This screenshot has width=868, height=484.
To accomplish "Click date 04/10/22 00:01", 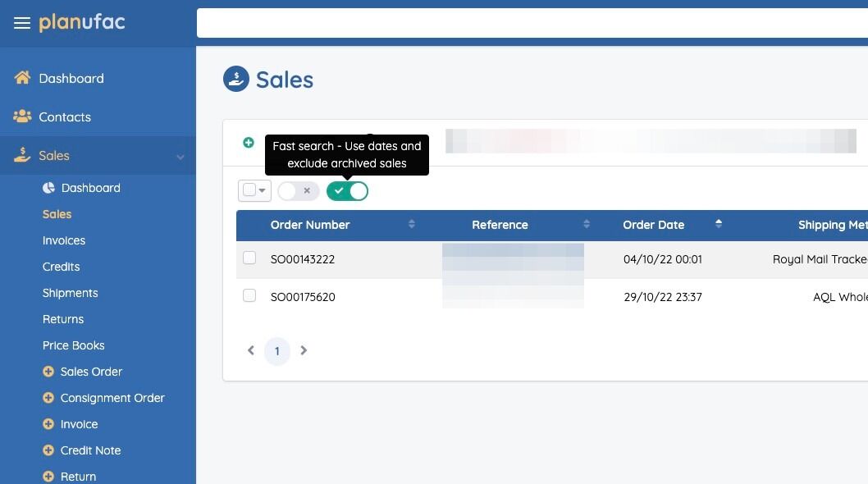I will pyautogui.click(x=663, y=259).
